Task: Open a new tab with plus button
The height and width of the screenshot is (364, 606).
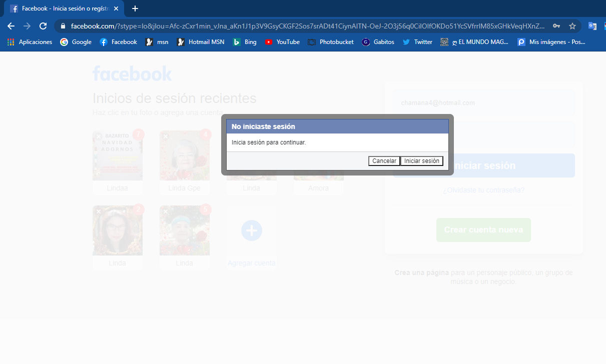Action: point(135,8)
